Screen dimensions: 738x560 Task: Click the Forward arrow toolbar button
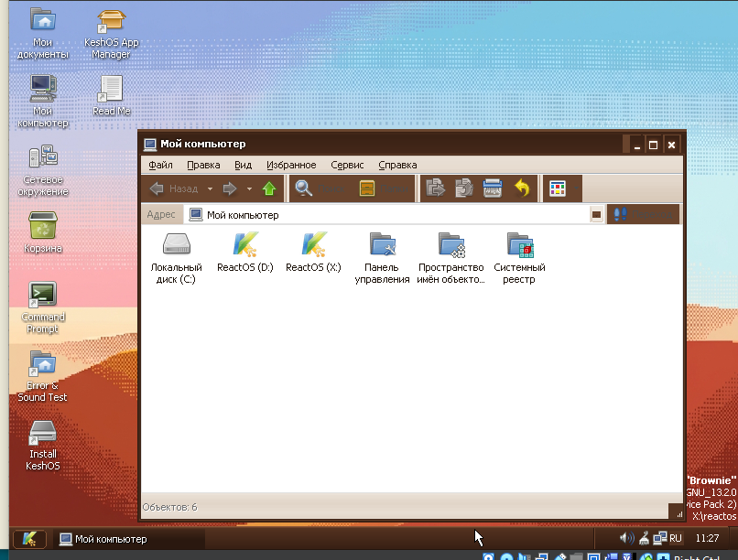[230, 189]
